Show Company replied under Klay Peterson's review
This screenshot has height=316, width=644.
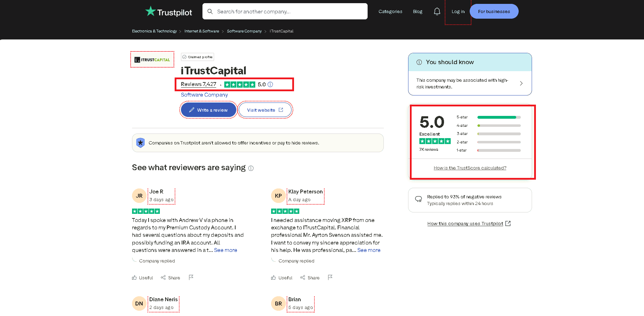296,261
